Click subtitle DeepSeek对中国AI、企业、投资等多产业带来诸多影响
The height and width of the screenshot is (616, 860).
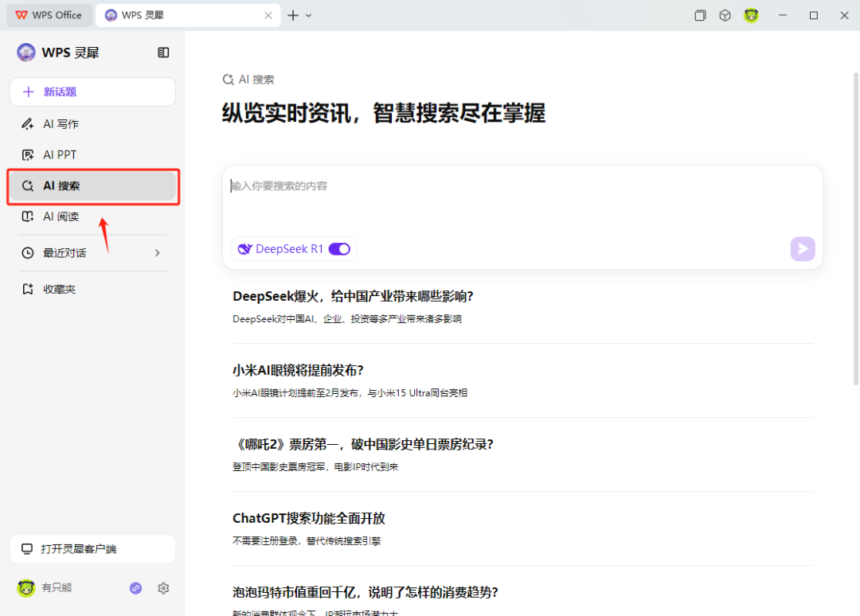coord(347,319)
